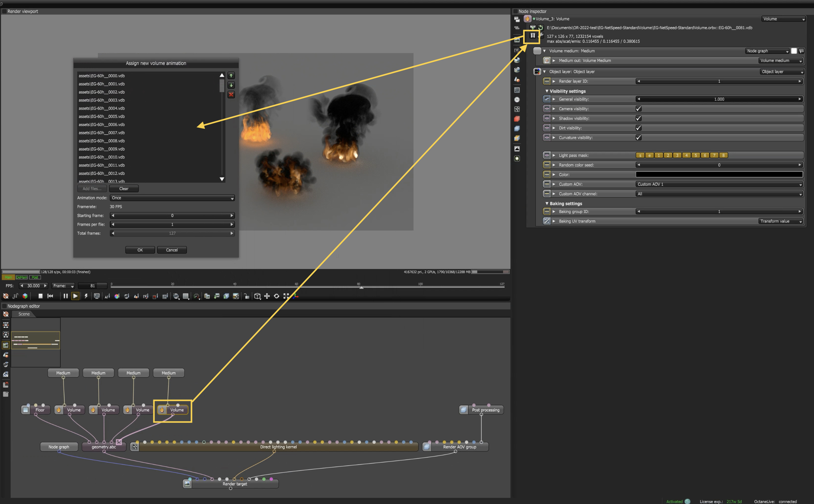Click the rewind to first frame icon

(50, 296)
